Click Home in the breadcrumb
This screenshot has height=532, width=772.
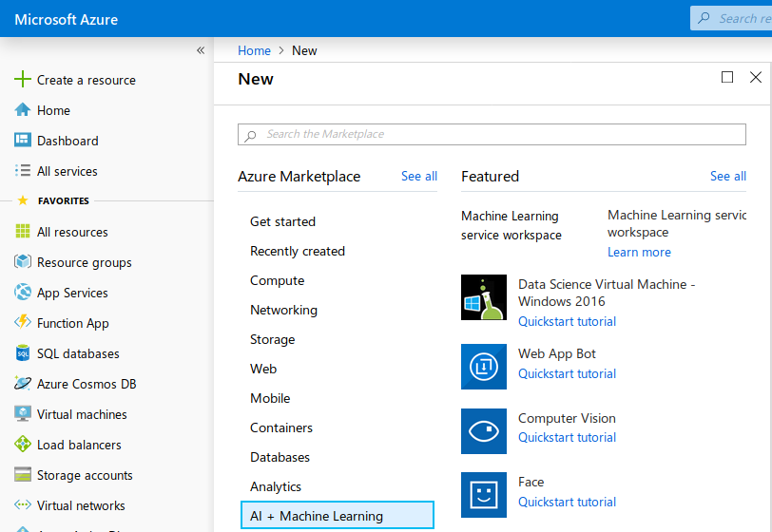[x=254, y=50]
